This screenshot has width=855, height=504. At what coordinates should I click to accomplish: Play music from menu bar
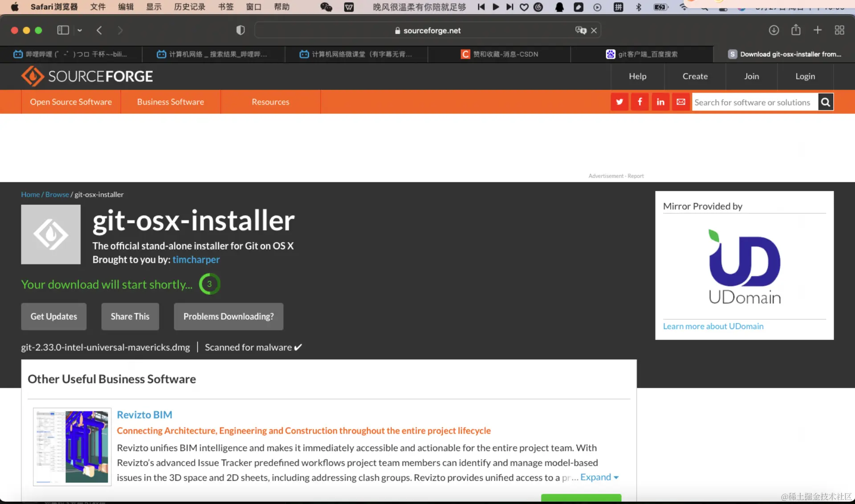(x=496, y=7)
